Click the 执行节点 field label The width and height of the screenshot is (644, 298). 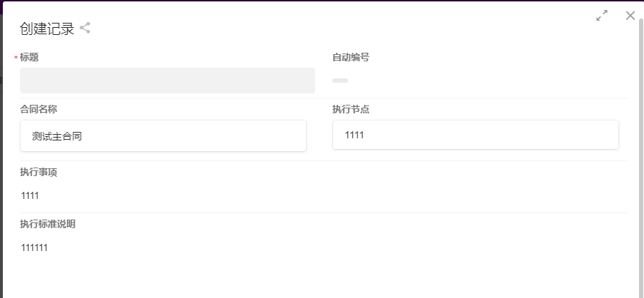351,109
